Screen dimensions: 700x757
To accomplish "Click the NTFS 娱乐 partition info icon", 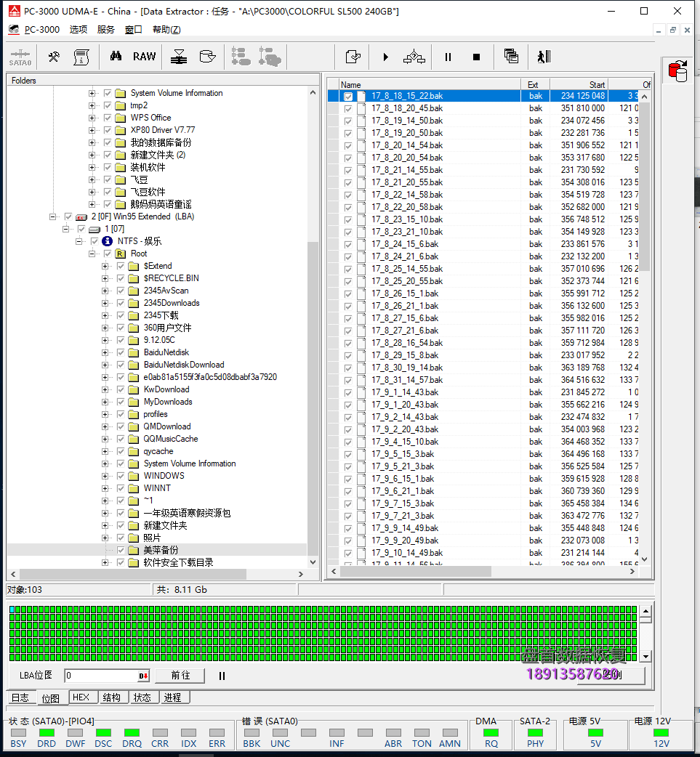I will pyautogui.click(x=108, y=241).
